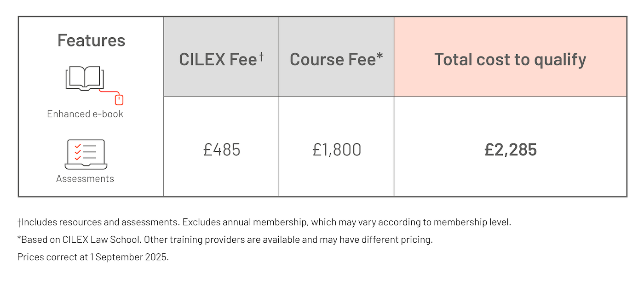Click the Assessments laptop checklist icon
Screen dimensions: 644x286
[x=86, y=154]
